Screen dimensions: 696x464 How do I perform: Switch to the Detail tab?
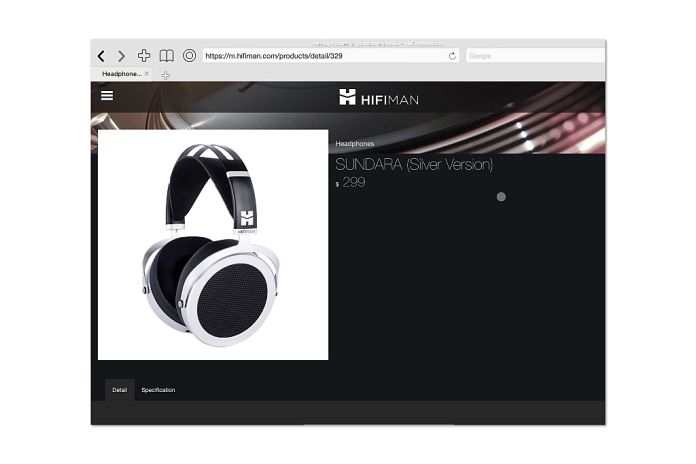pyautogui.click(x=119, y=390)
